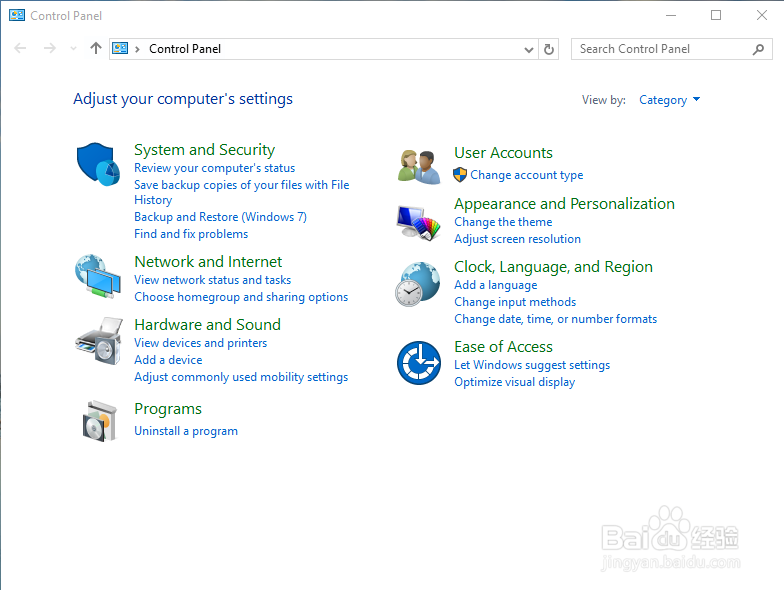Viewport: 784px width, 590px height.
Task: Open Change date, time, or number formats
Action: [556, 319]
